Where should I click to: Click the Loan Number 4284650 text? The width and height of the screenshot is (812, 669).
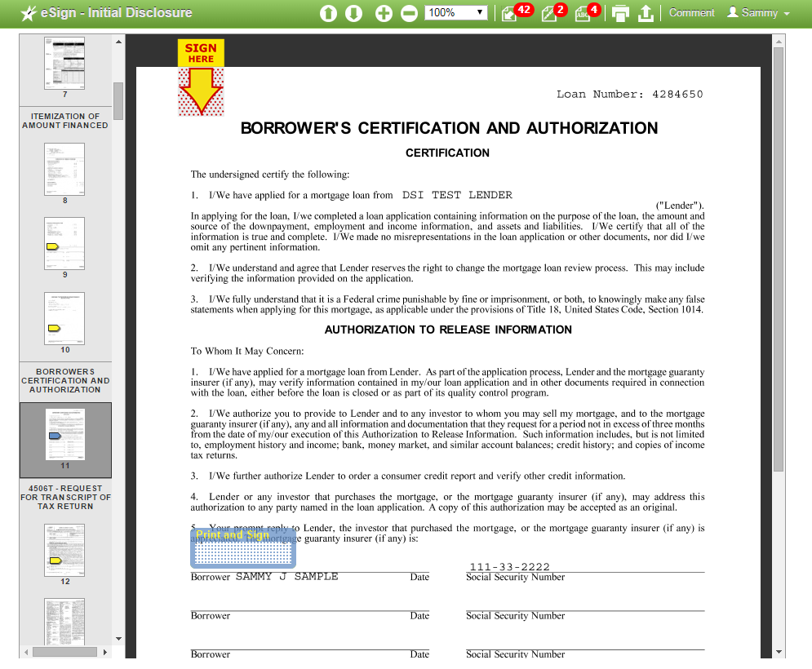[630, 95]
